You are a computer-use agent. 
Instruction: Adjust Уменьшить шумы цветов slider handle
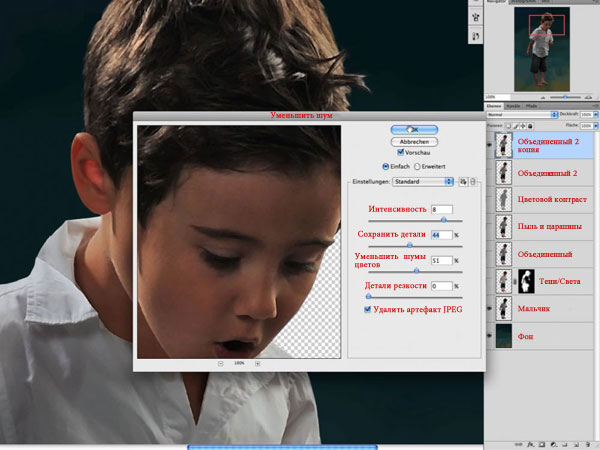point(416,271)
